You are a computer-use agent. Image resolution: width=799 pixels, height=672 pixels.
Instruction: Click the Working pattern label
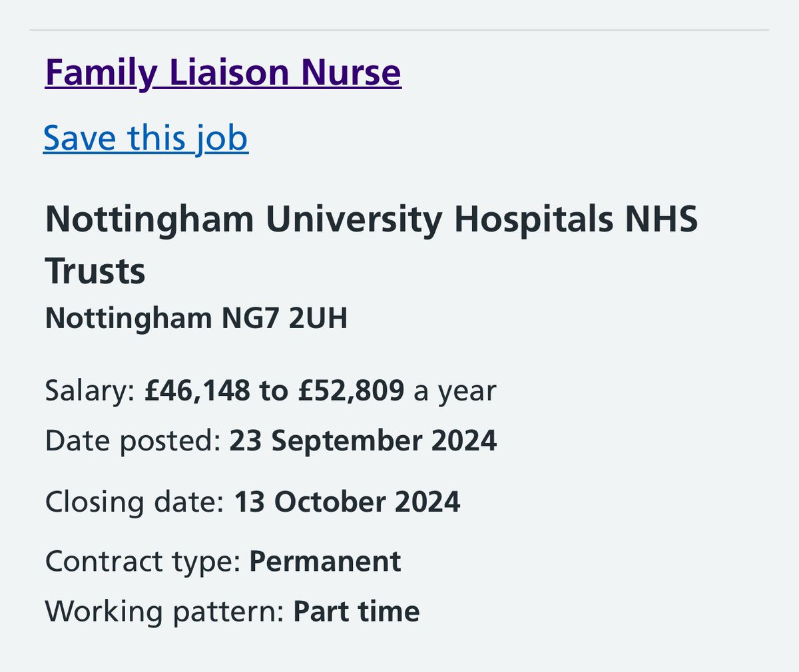coord(164,612)
